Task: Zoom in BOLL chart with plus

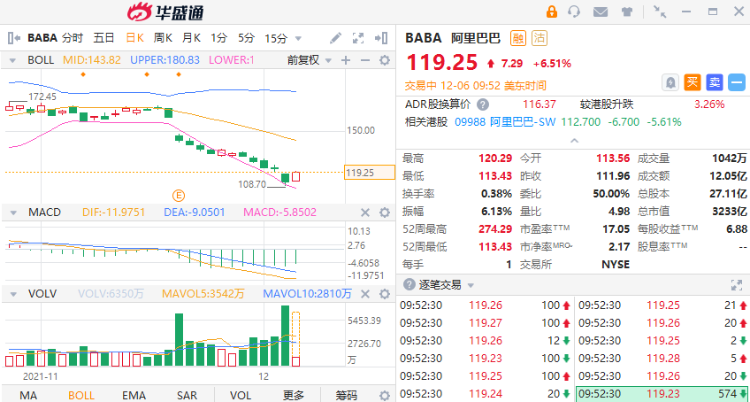Action: click(345, 60)
